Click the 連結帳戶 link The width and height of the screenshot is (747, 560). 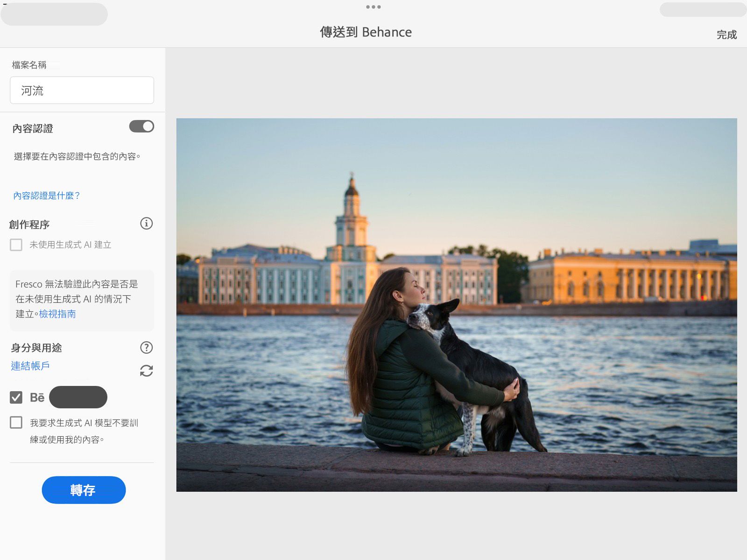coord(30,366)
